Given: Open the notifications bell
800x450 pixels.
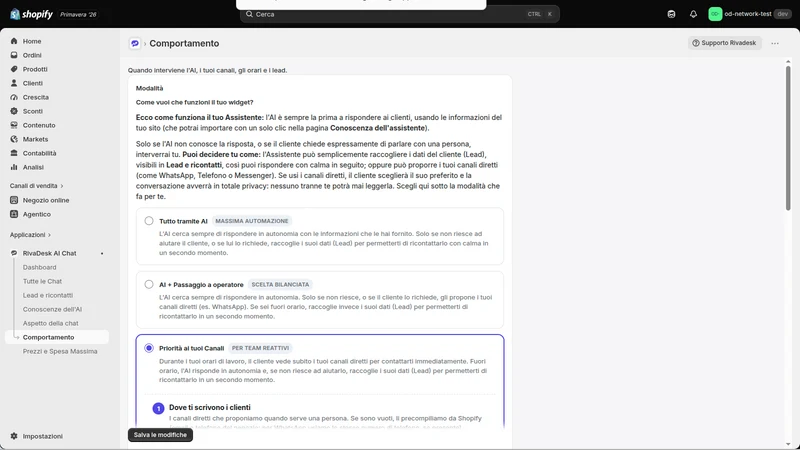Looking at the screenshot, I should pos(693,14).
